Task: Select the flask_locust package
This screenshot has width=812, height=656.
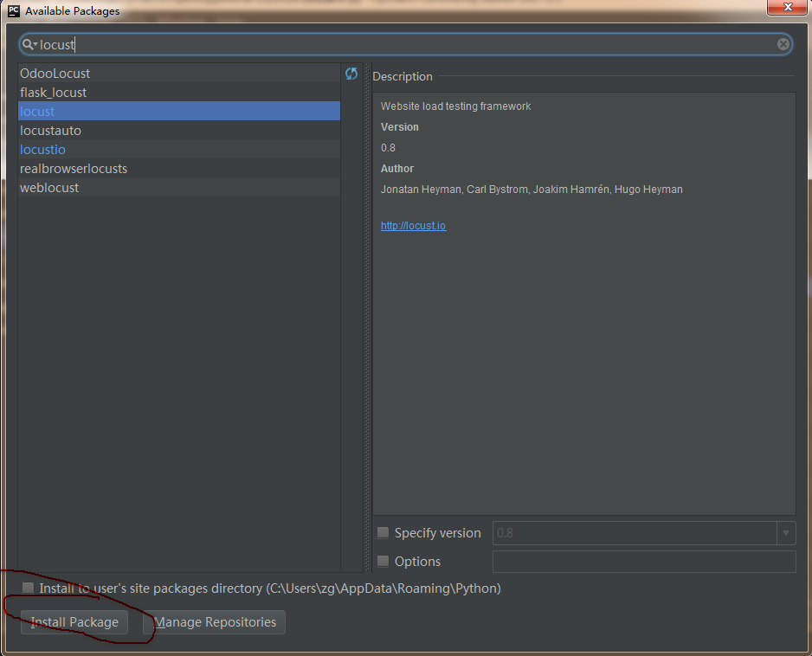Action: [179, 92]
